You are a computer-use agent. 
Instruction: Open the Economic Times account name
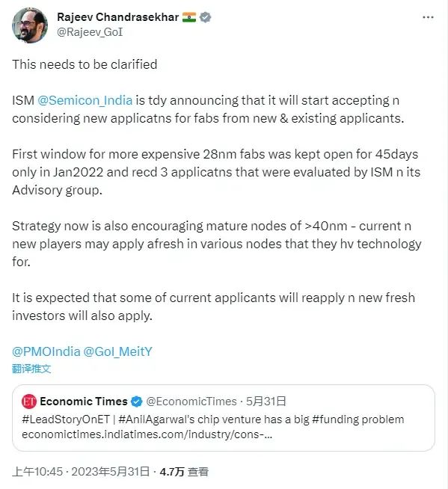click(84, 402)
